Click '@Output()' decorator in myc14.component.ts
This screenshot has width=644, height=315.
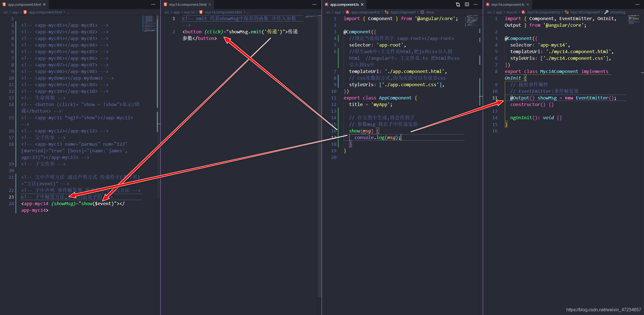pos(522,98)
